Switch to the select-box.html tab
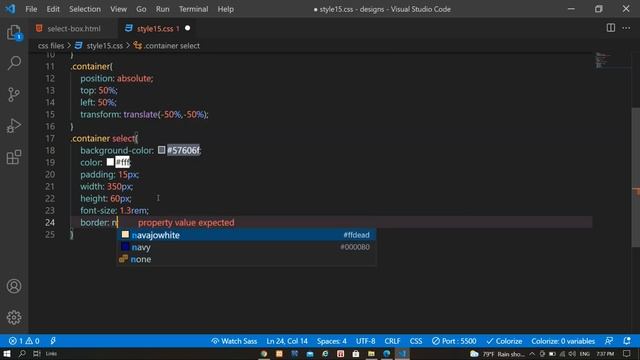The height and width of the screenshot is (360, 640). pos(73,29)
